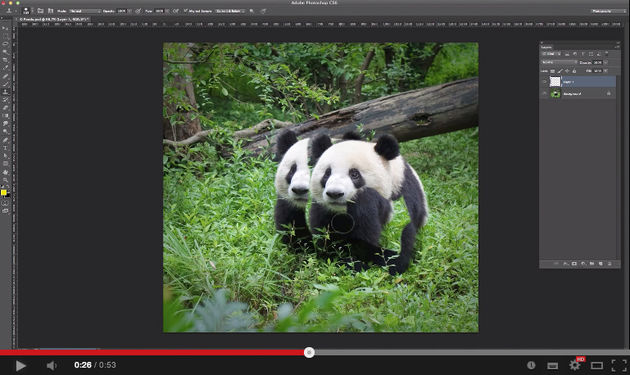Image resolution: width=630 pixels, height=375 pixels.
Task: Select the Clone Stamp tool in toolbox
Action: point(5,92)
